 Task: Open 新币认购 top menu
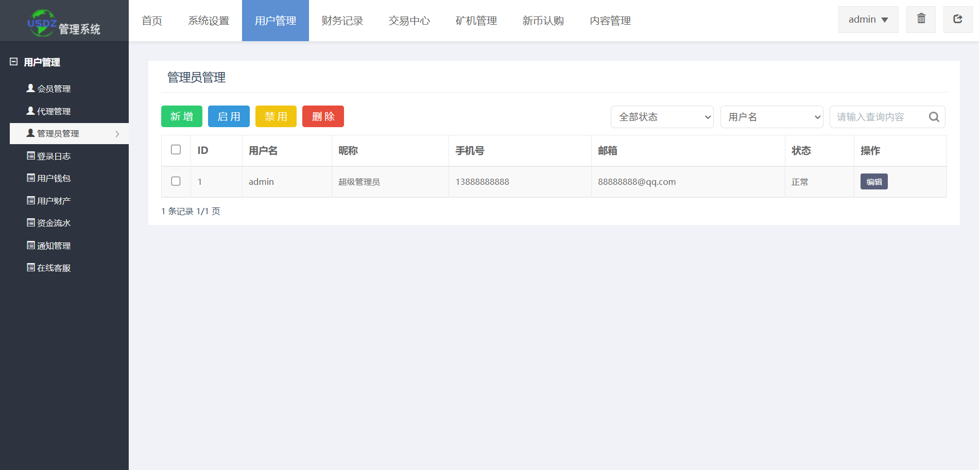[x=543, y=21]
